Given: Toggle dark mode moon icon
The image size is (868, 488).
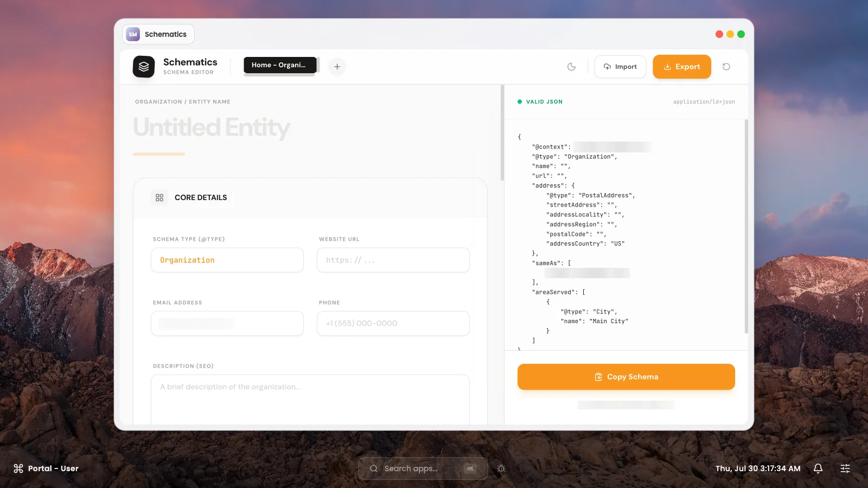Looking at the screenshot, I should tap(571, 67).
